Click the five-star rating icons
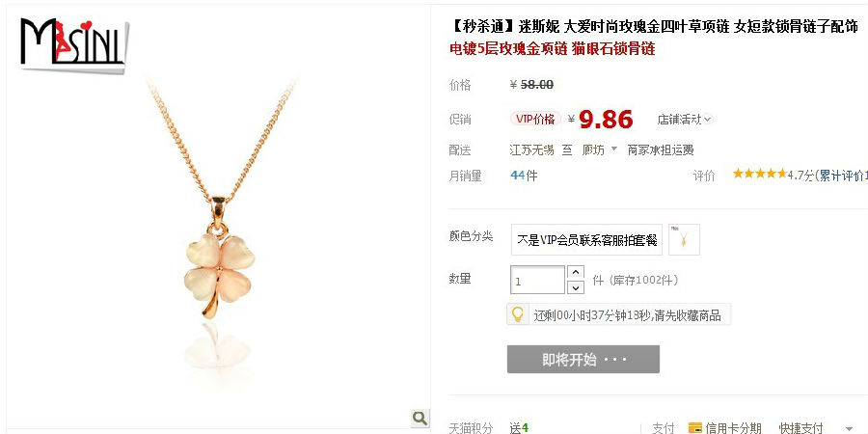Screen dimensions: 868x434 (760, 175)
